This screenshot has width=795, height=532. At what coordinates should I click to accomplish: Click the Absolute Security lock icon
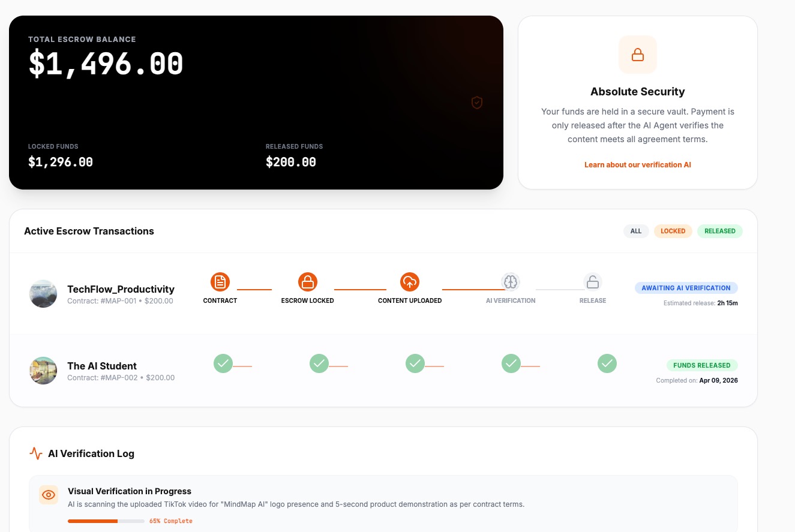pyautogui.click(x=638, y=55)
